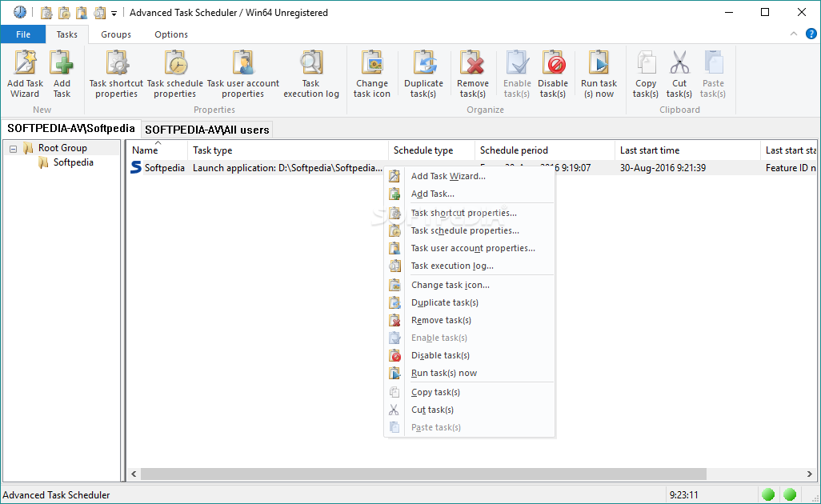Select the Softpedia group folder in tree
The image size is (821, 504).
tap(74, 162)
